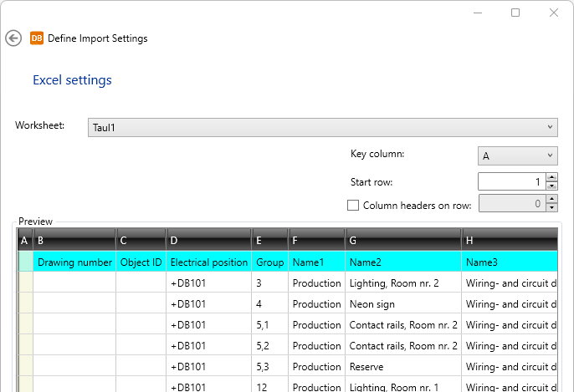The width and height of the screenshot is (574, 392).
Task: Select Lighting, Room nr. 2 cell
Action: click(x=394, y=283)
